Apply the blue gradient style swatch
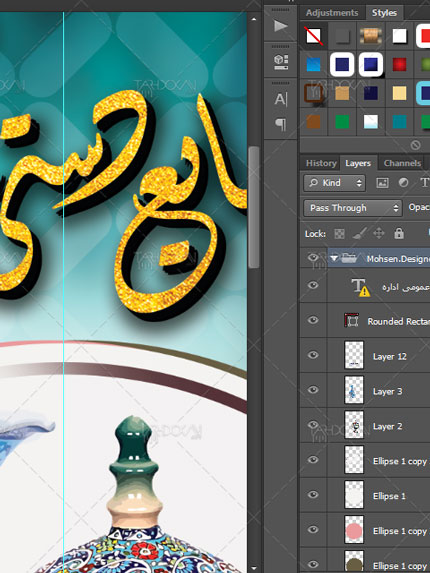This screenshot has width=430, height=573. click(x=313, y=65)
